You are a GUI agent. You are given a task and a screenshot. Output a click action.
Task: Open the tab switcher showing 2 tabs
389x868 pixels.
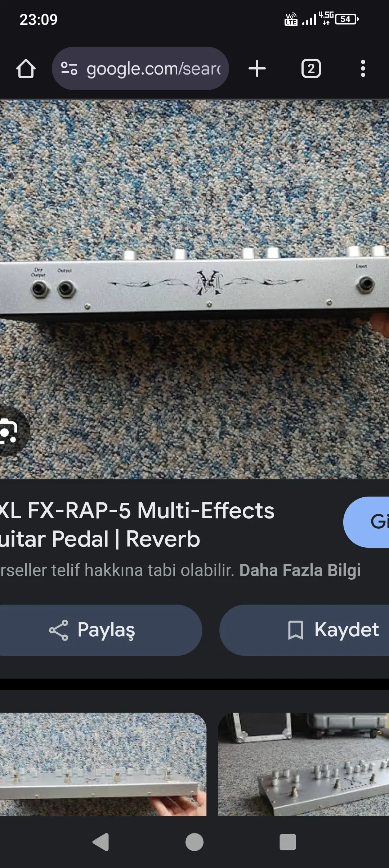[x=311, y=68]
